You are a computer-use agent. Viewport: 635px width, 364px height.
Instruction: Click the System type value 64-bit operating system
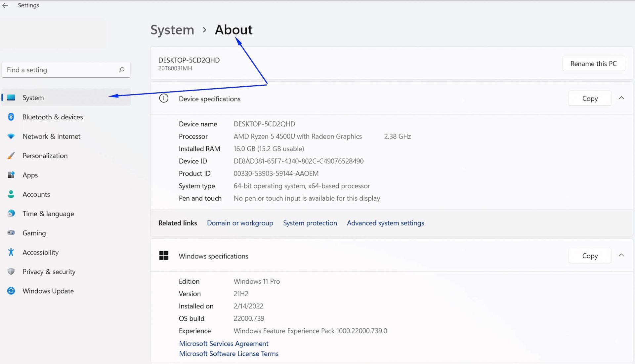pyautogui.click(x=302, y=186)
